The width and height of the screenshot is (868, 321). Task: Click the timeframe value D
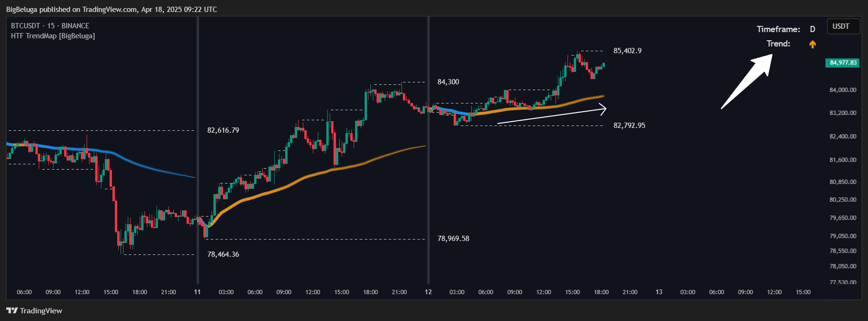[x=812, y=29]
